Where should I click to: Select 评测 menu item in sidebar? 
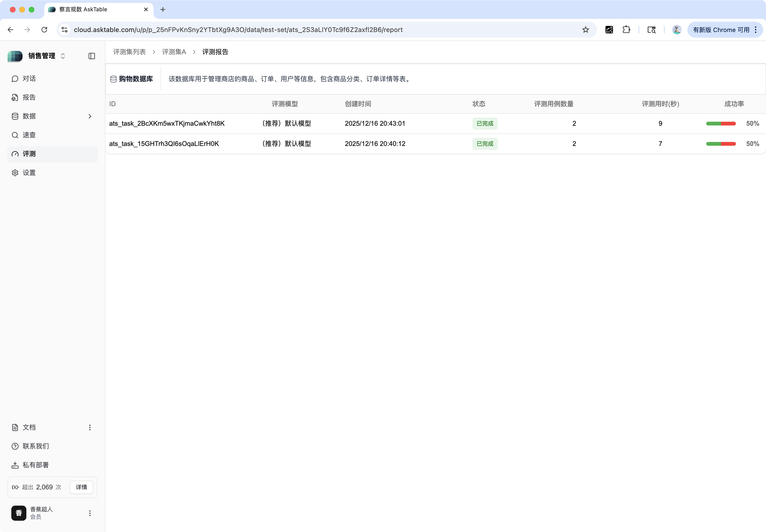(29, 154)
